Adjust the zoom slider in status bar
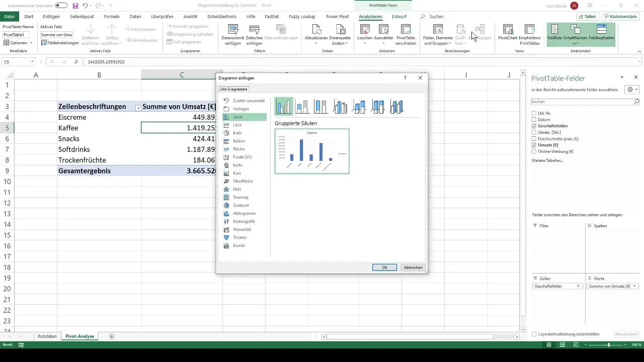This screenshot has height=362, width=644. (x=608, y=345)
